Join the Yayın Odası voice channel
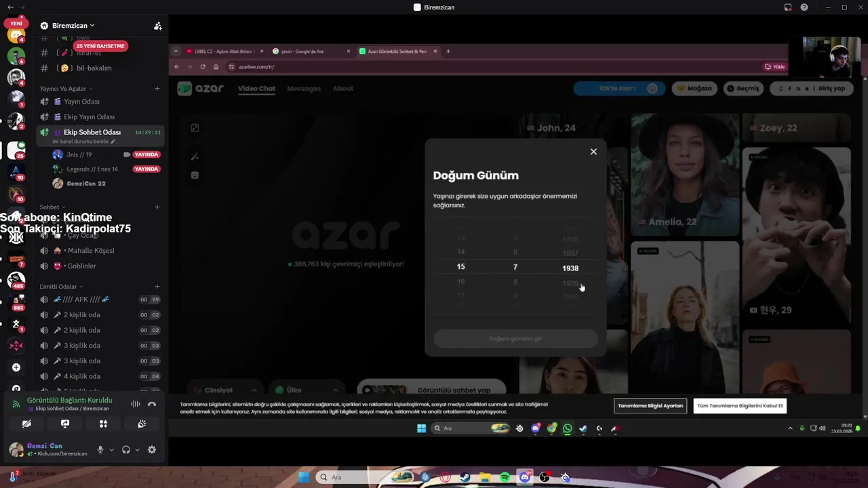This screenshot has height=488, width=868. [100, 102]
